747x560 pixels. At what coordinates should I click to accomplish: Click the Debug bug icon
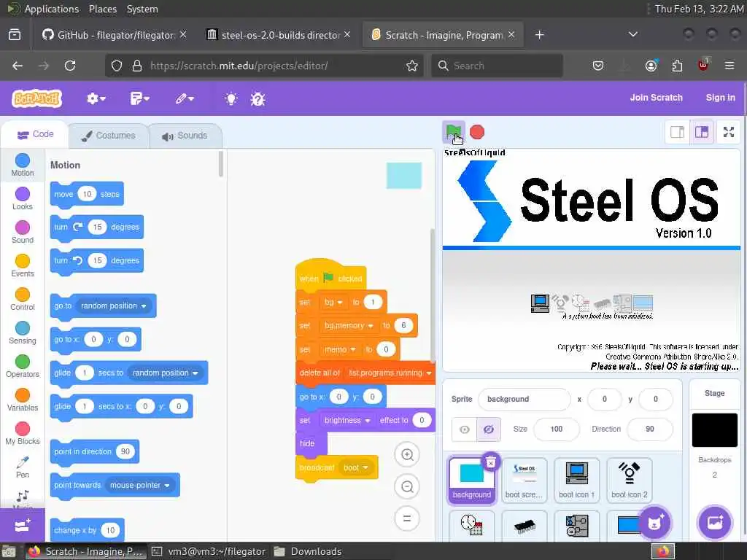click(x=258, y=99)
